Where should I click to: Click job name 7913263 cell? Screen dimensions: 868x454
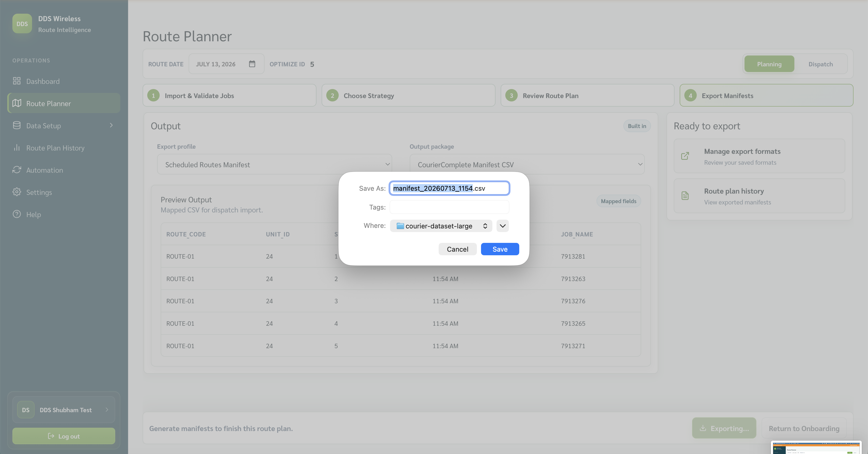pyautogui.click(x=573, y=279)
